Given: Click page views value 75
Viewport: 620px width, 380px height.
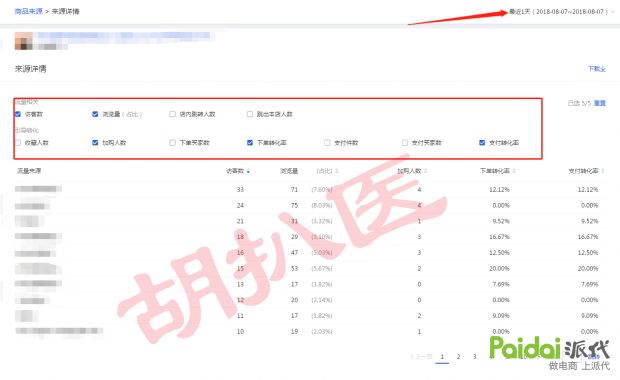Looking at the screenshot, I should point(294,206).
